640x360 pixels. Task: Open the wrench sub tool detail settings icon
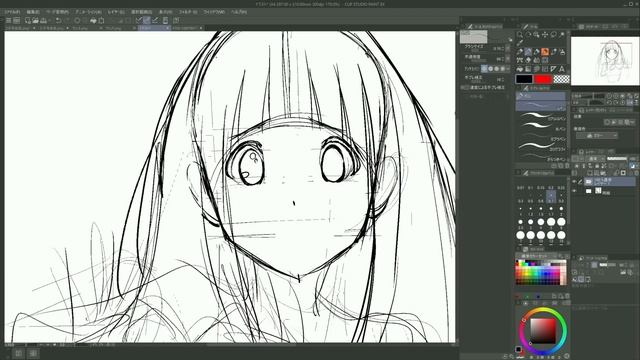pyautogui.click(x=511, y=40)
